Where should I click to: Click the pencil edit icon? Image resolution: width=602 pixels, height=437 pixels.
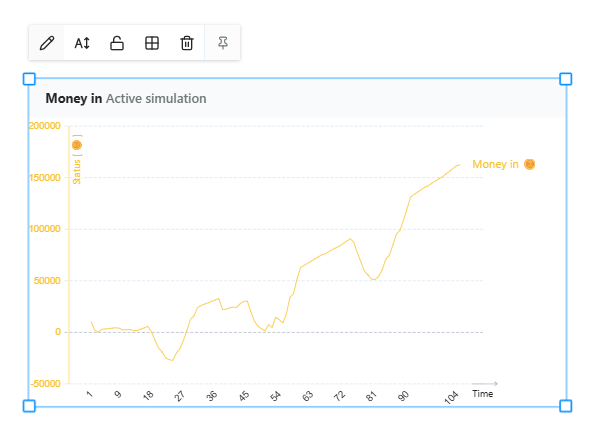[47, 43]
